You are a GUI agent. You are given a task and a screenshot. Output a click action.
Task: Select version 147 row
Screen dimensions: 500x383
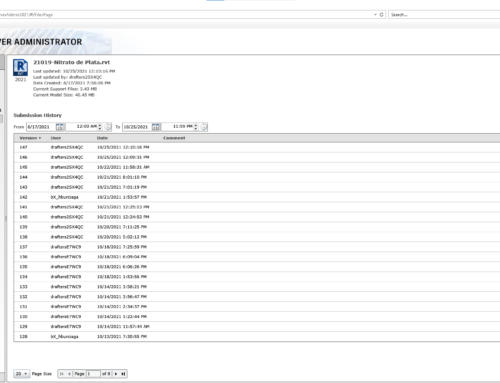(x=257, y=147)
